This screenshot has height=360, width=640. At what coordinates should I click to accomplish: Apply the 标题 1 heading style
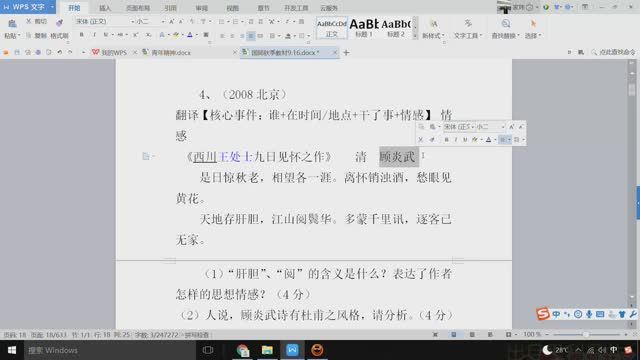pos(364,28)
